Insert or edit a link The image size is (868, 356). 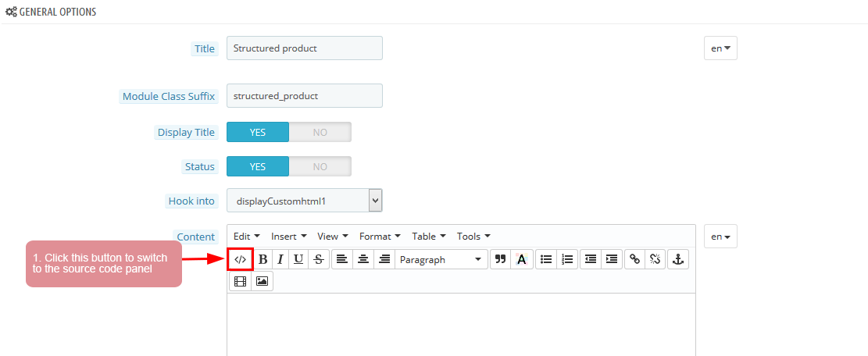(635, 259)
